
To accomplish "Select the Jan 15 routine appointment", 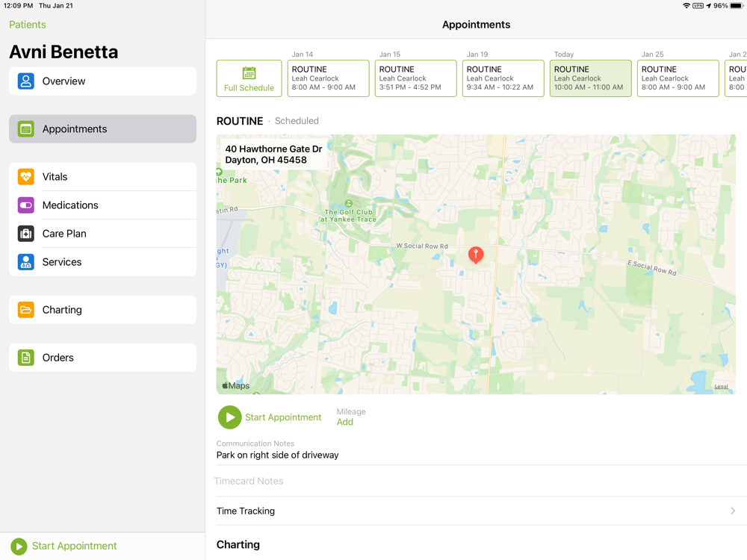I will coord(415,78).
